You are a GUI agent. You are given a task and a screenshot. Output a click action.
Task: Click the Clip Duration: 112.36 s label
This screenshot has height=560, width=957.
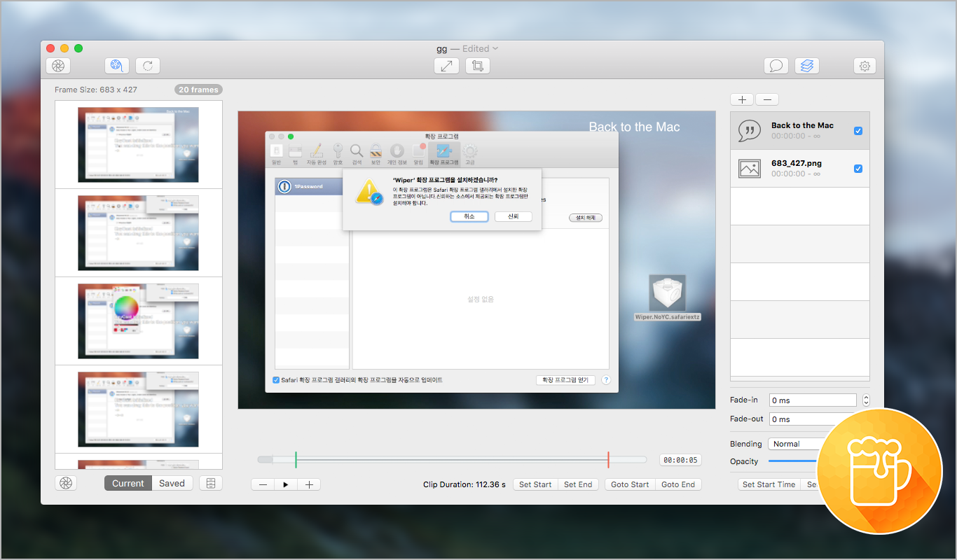coord(464,484)
